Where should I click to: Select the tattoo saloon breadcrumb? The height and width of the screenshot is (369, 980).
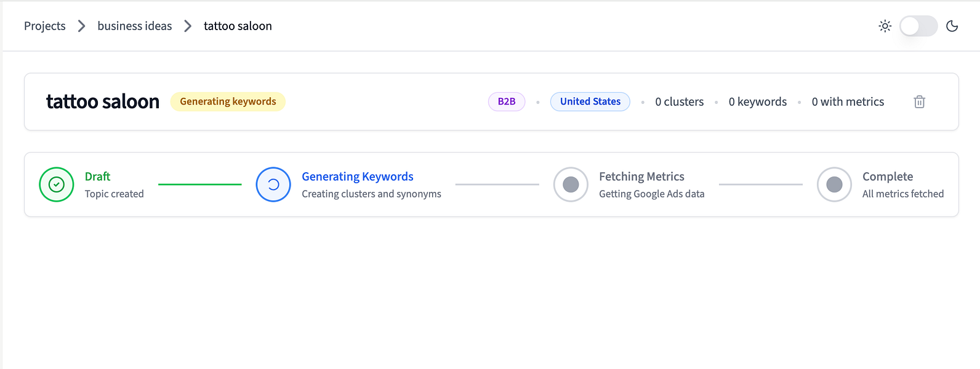238,26
